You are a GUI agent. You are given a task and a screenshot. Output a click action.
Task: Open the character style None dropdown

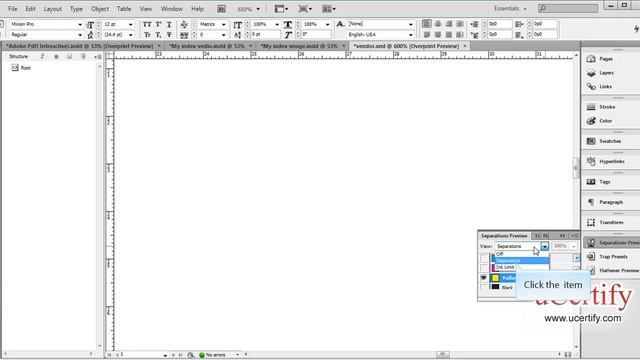click(x=411, y=24)
